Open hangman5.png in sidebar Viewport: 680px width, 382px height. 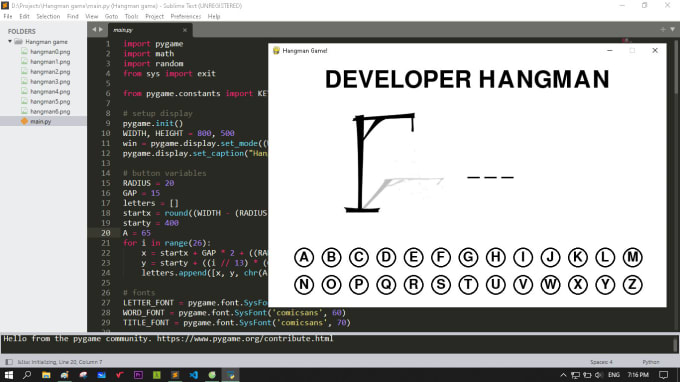click(50, 101)
